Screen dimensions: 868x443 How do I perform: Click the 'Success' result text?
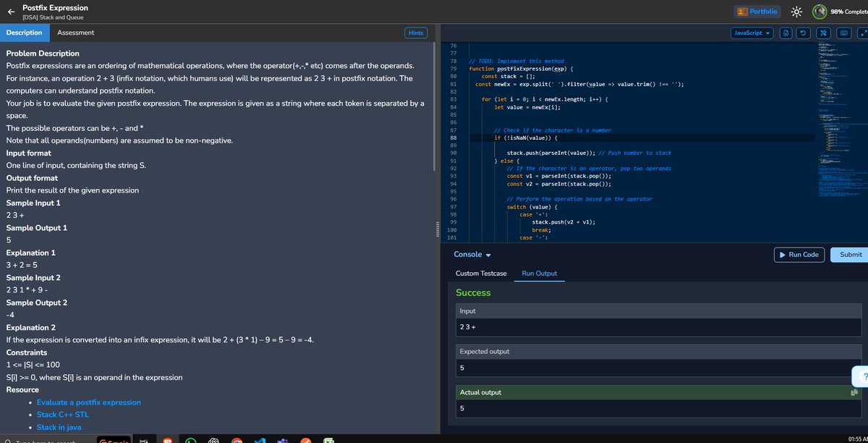473,292
